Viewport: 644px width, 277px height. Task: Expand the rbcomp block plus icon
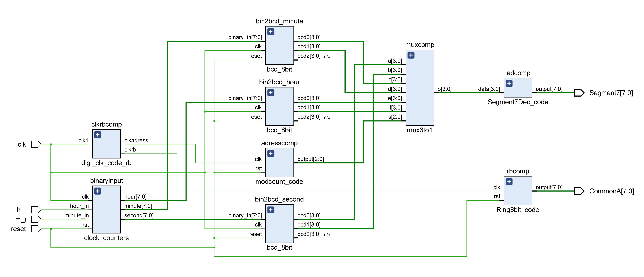(x=509, y=182)
